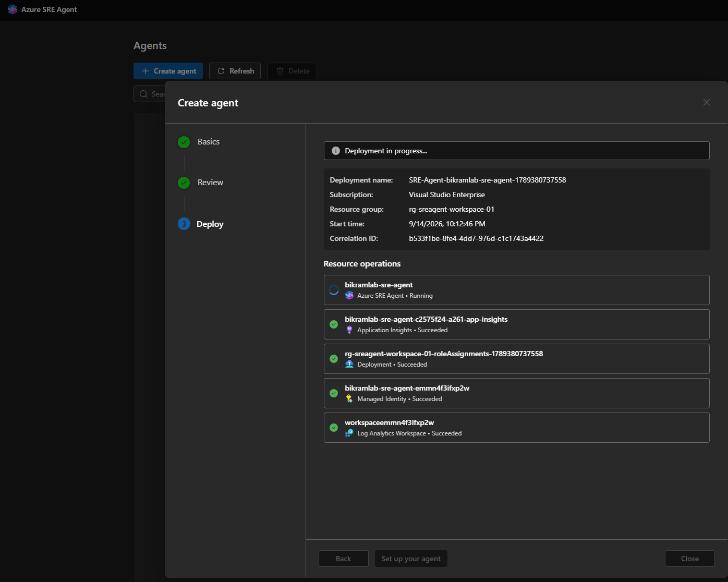Click the Visual Studio Enterprise subscription value
728x582 pixels.
pos(447,195)
